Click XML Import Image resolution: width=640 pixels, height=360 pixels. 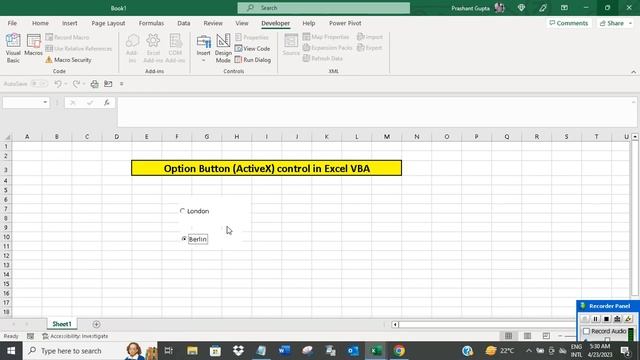(x=370, y=37)
